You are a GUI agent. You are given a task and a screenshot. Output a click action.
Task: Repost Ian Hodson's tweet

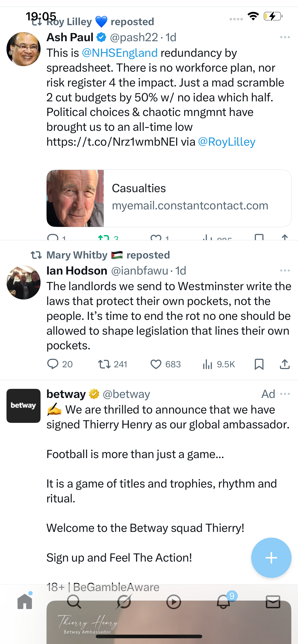104,364
